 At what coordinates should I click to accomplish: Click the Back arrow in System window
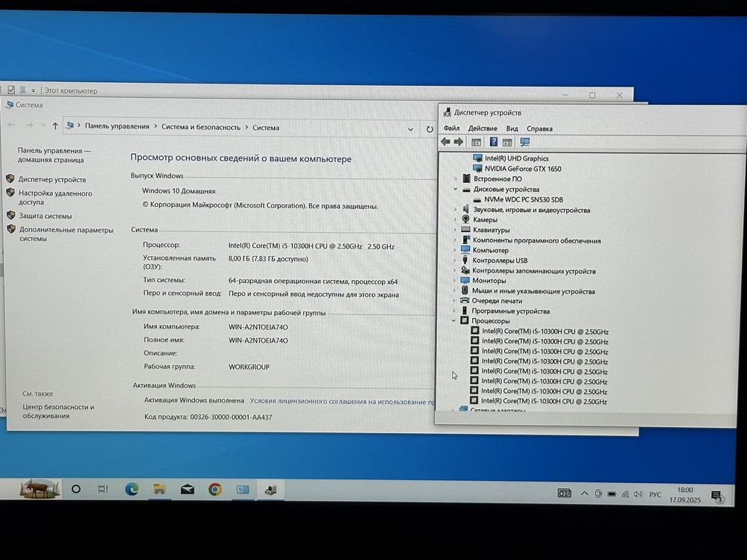coord(11,125)
